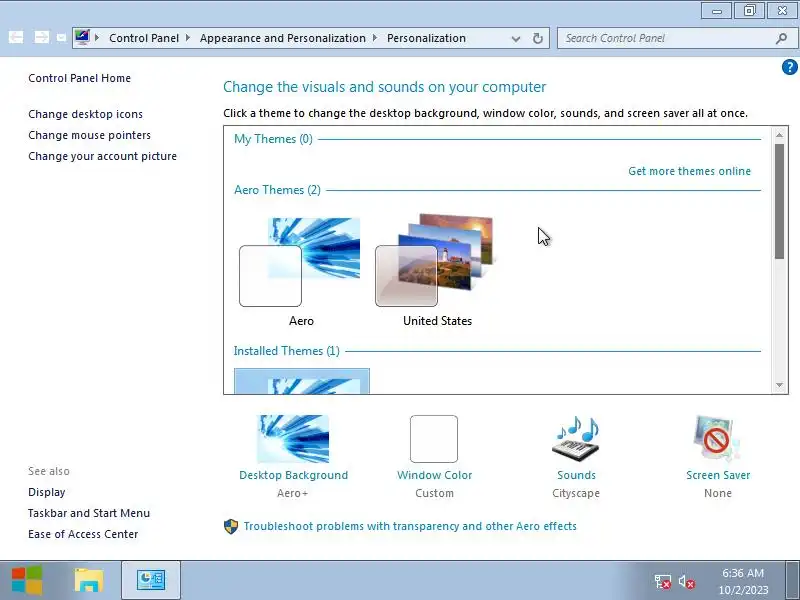Open the Display link

[46, 492]
